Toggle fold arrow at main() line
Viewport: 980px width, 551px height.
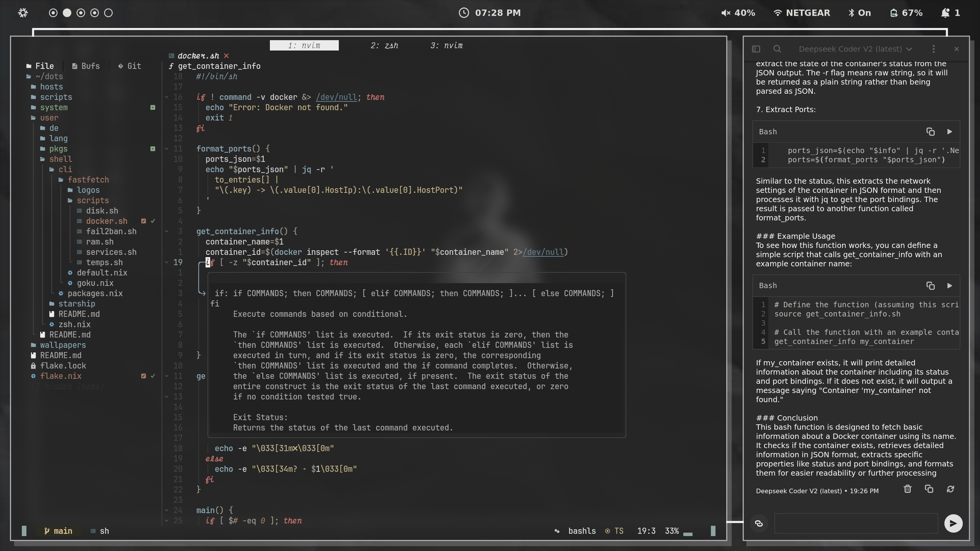pos(167,510)
